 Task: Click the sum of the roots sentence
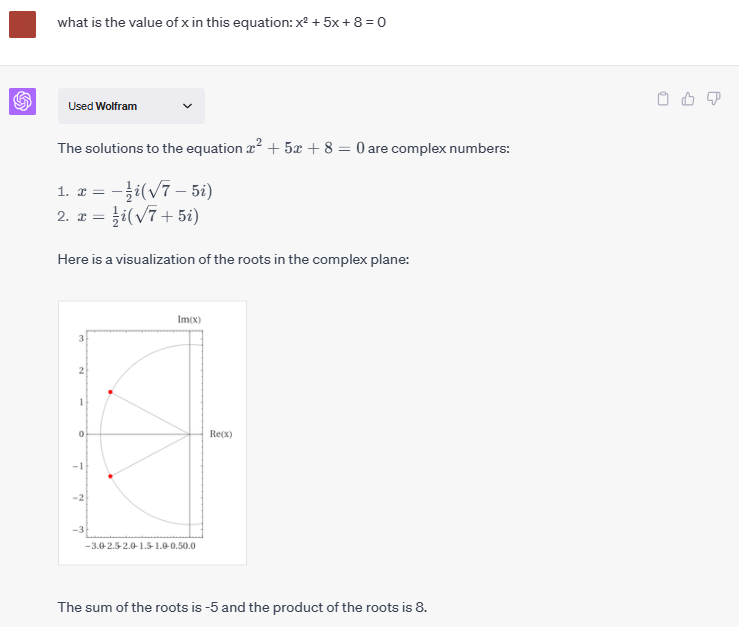pos(242,607)
